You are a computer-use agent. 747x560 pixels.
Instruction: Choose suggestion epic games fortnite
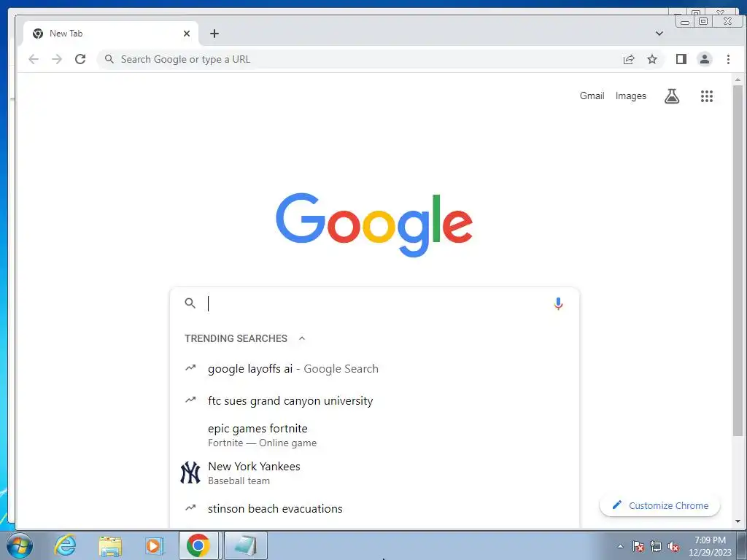pyautogui.click(x=374, y=435)
